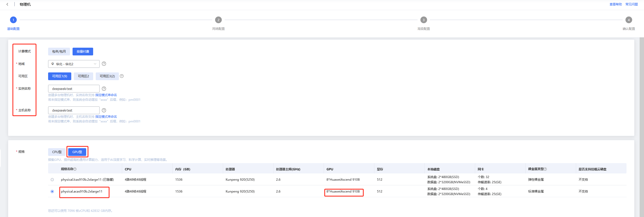Click physical.acas910b.2xlarge11 spec name
The width and height of the screenshot is (644, 217).
click(82, 191)
